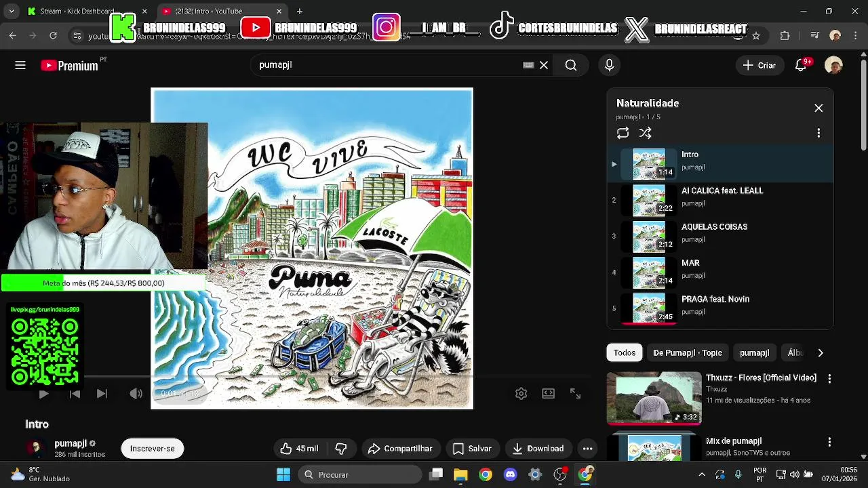The image size is (868, 488).
Task: Like the video (45 mil)
Action: pyautogui.click(x=299, y=449)
